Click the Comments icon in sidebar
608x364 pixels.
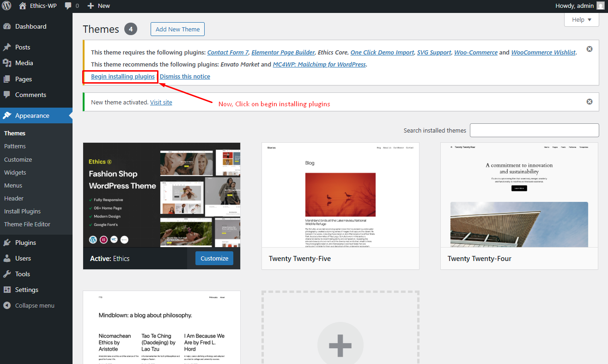(x=7, y=95)
